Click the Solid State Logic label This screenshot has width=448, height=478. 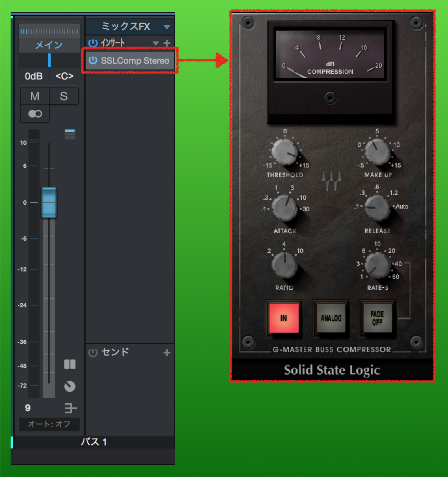[x=332, y=370]
